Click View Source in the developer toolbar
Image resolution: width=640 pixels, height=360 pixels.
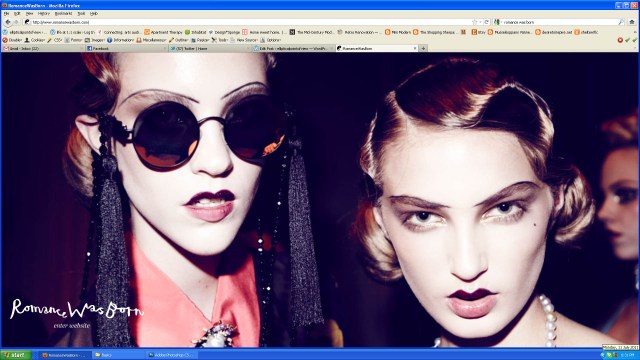tap(244, 40)
